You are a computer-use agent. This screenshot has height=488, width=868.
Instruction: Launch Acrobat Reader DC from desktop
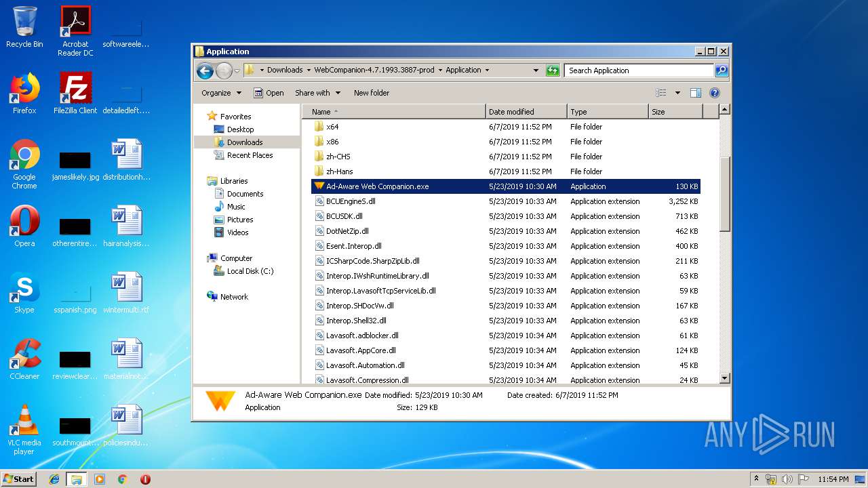tap(75, 31)
